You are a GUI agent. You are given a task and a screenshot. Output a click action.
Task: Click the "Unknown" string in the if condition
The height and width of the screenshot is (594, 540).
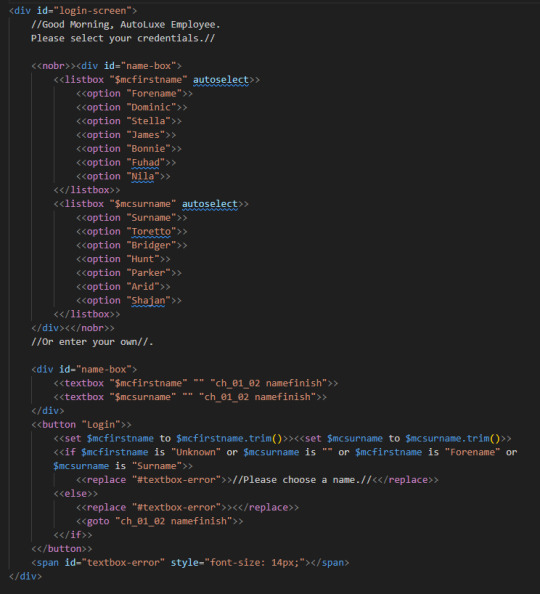pos(196,452)
